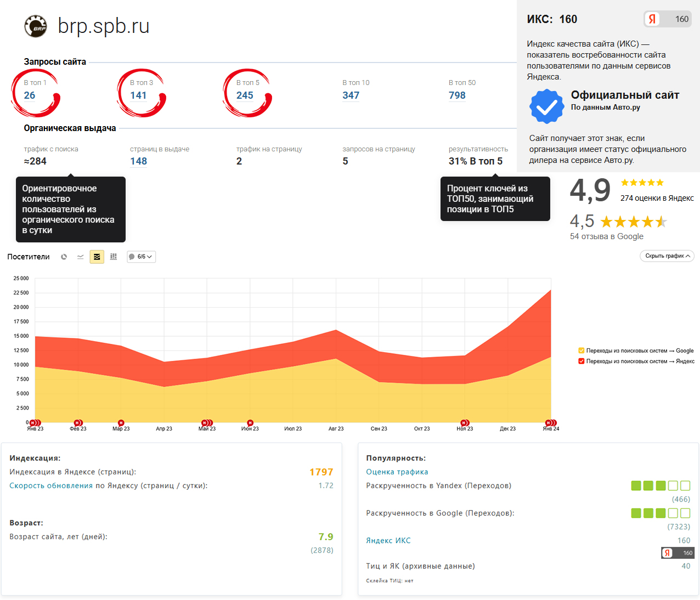Screen dimensions: 700x600
Task: Click the yellow Yandex rating stars
Action: click(x=642, y=183)
